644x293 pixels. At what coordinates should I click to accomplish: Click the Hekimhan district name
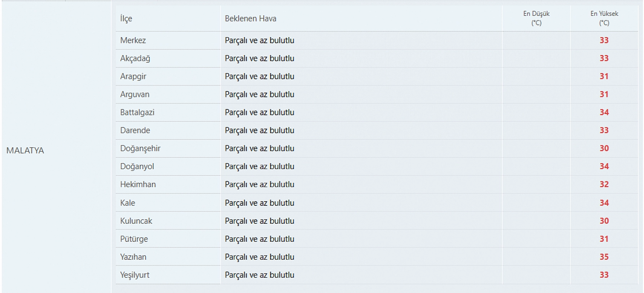point(138,184)
